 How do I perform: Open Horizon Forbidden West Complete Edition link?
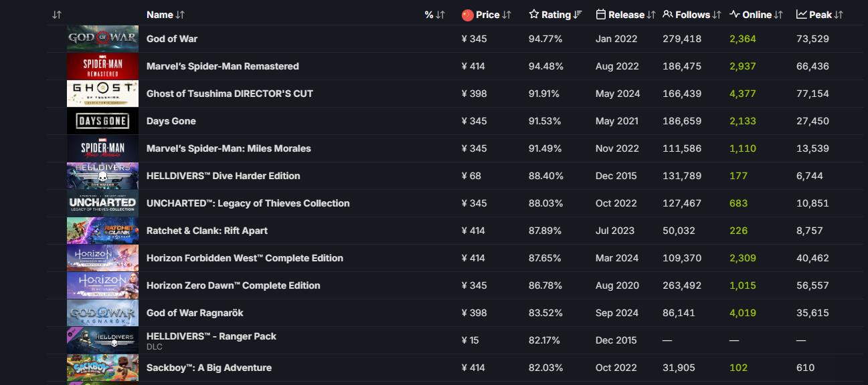point(244,258)
